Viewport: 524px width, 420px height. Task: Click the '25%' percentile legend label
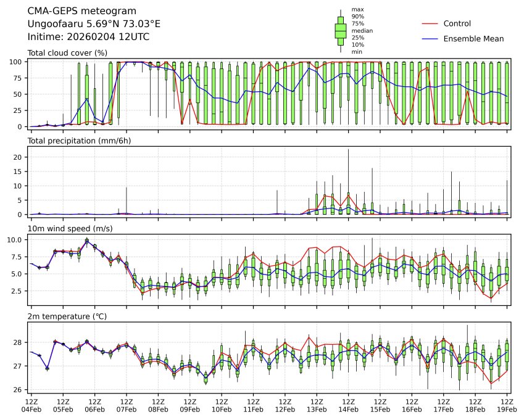(x=357, y=38)
